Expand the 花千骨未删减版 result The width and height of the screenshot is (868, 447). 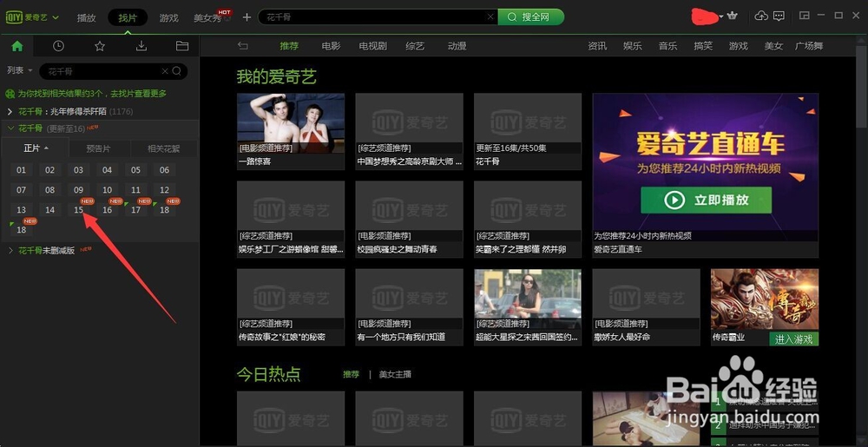click(10, 251)
